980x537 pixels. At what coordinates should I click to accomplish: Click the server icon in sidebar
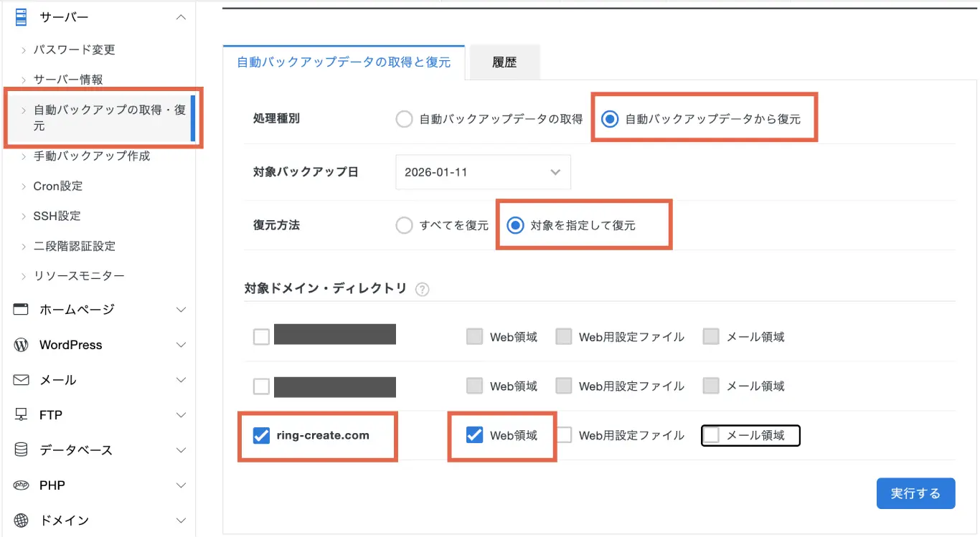point(21,16)
